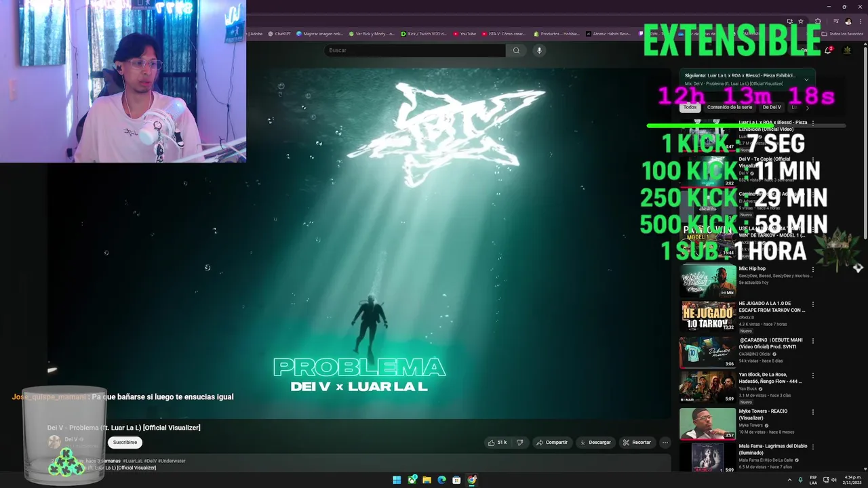The image size is (868, 488).
Task: Bookmark this page with star icon
Action: (x=801, y=21)
